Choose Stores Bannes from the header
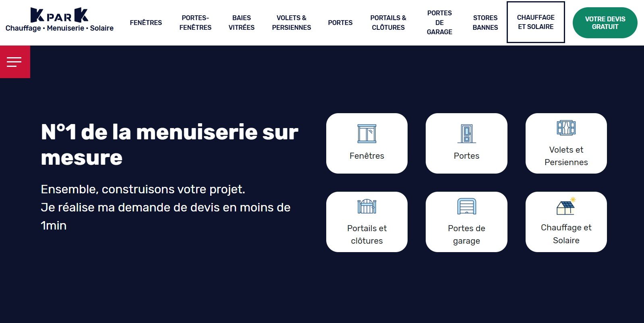 click(x=485, y=23)
